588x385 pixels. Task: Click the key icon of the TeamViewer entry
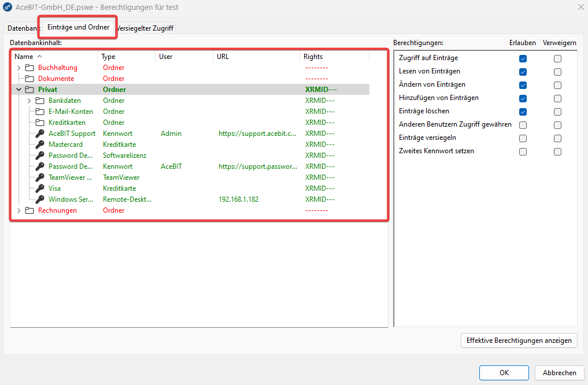(x=40, y=177)
